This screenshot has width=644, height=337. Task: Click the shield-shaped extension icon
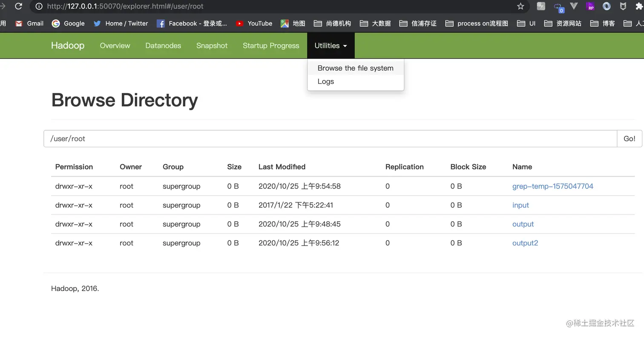coord(623,6)
